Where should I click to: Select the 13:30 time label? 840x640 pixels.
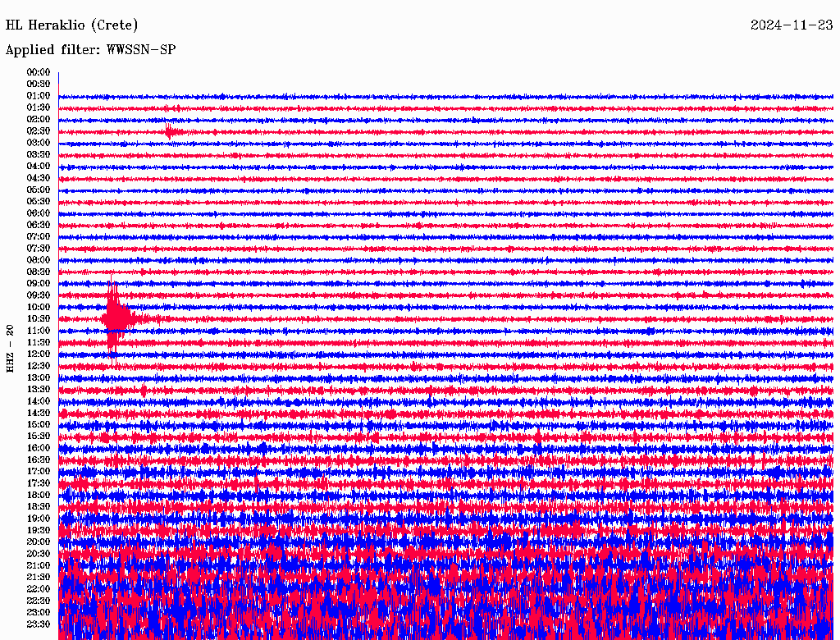tap(38, 390)
